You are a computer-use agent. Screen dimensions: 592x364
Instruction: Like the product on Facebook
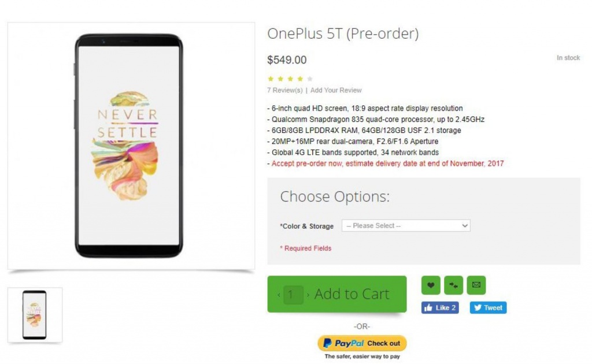[x=440, y=308]
